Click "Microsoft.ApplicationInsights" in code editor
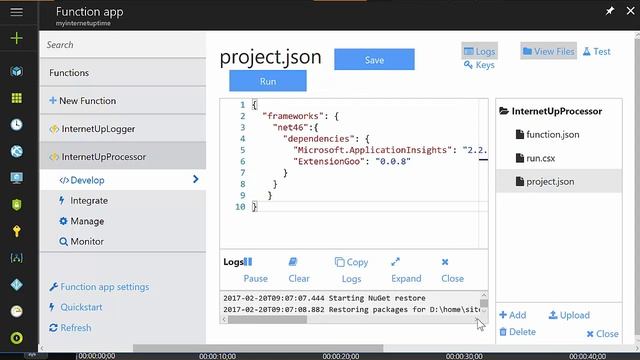640x360 pixels. 371,150
